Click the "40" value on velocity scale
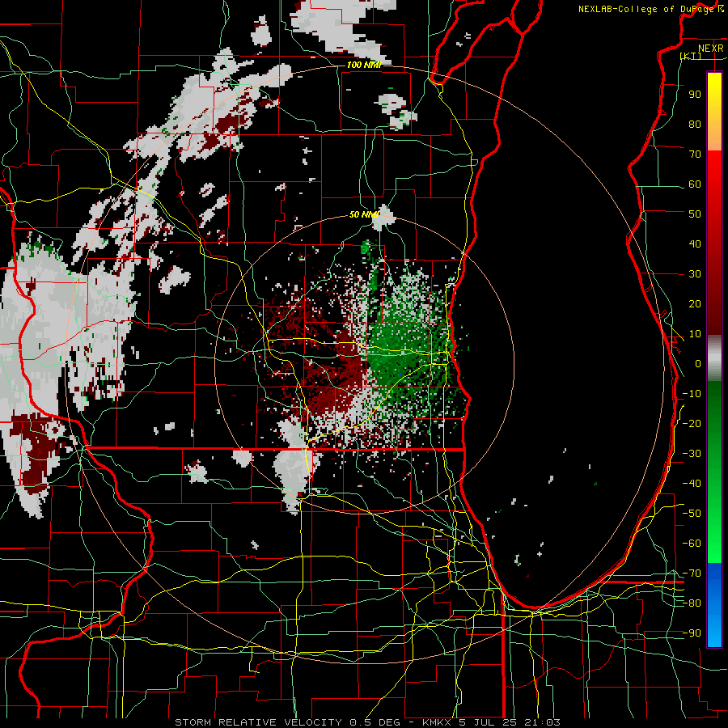Image resolution: width=728 pixels, height=728 pixels. click(695, 244)
